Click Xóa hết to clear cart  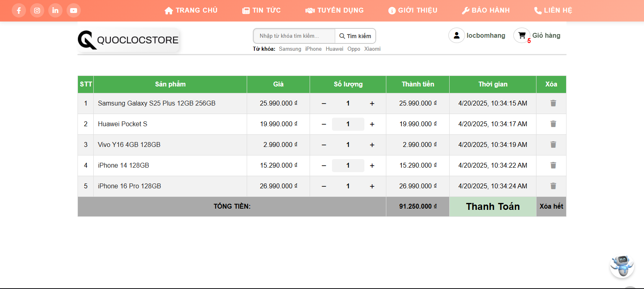[551, 207]
